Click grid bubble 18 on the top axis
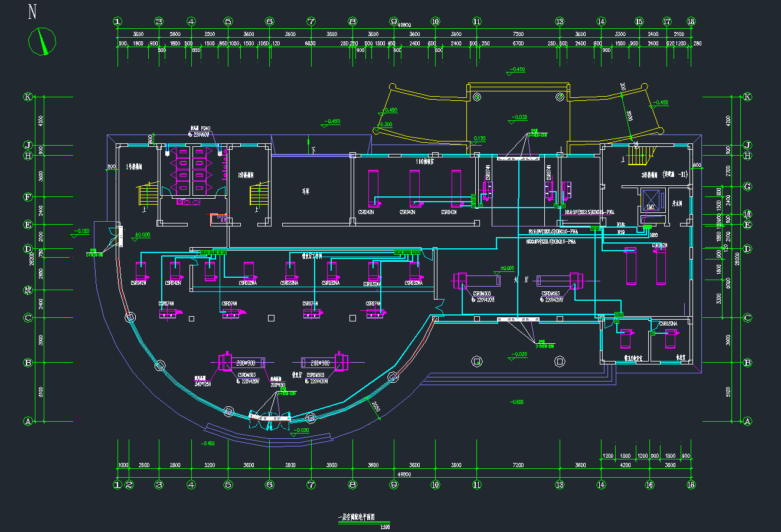 coord(691,22)
